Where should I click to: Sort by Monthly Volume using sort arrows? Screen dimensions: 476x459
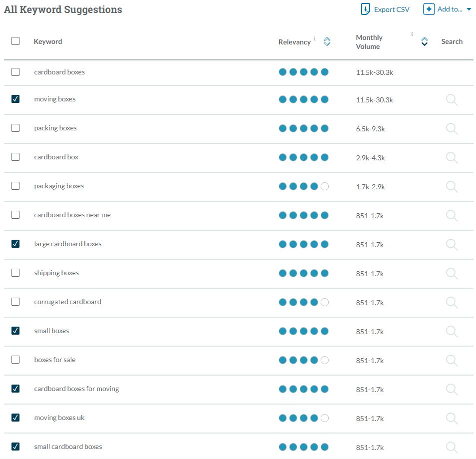click(425, 42)
